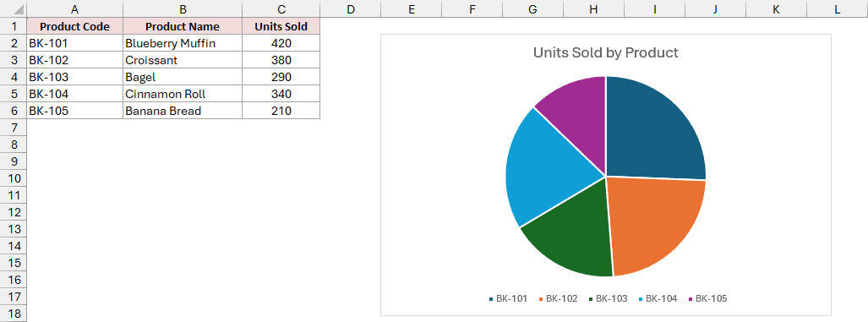
Task: Click the Units Sold header cell
Action: [281, 26]
